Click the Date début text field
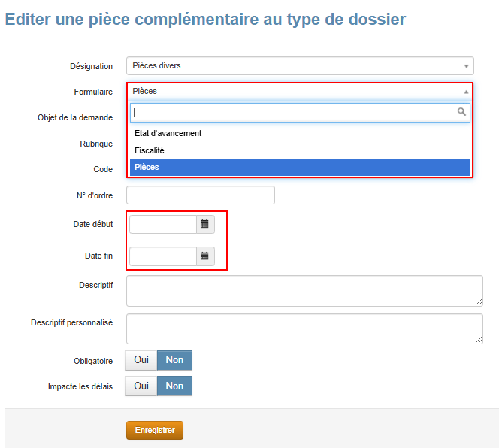Image resolution: width=499 pixels, height=448 pixels. [163, 224]
